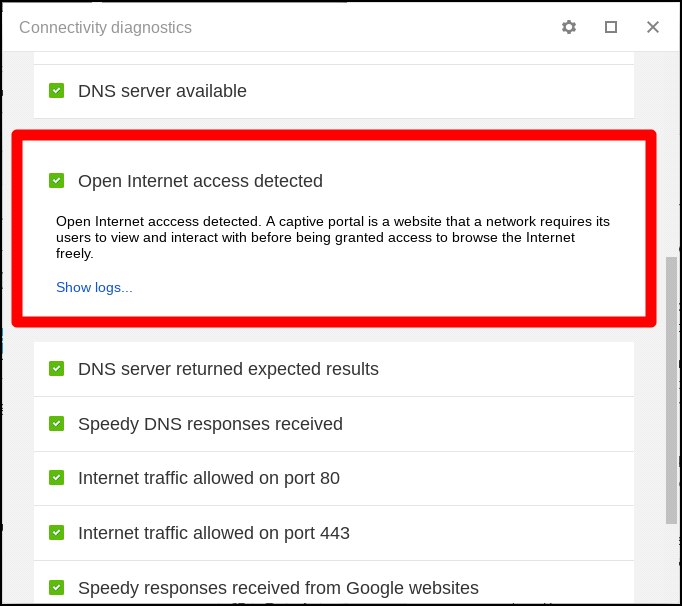682x606 pixels.
Task: Expand DNS server returned expected results
Action: point(228,369)
